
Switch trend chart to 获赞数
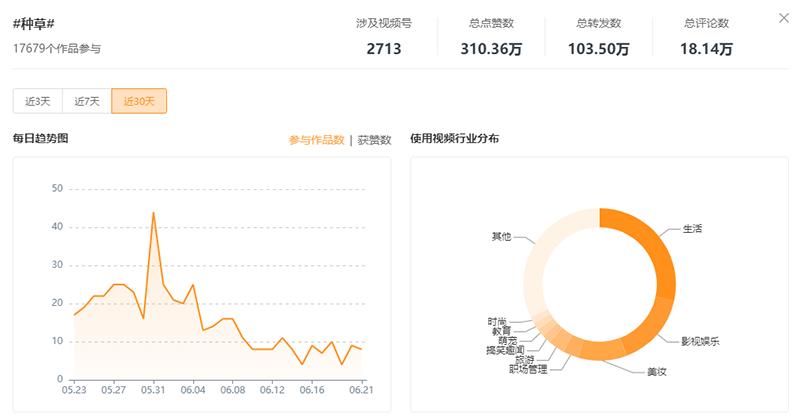point(374,140)
